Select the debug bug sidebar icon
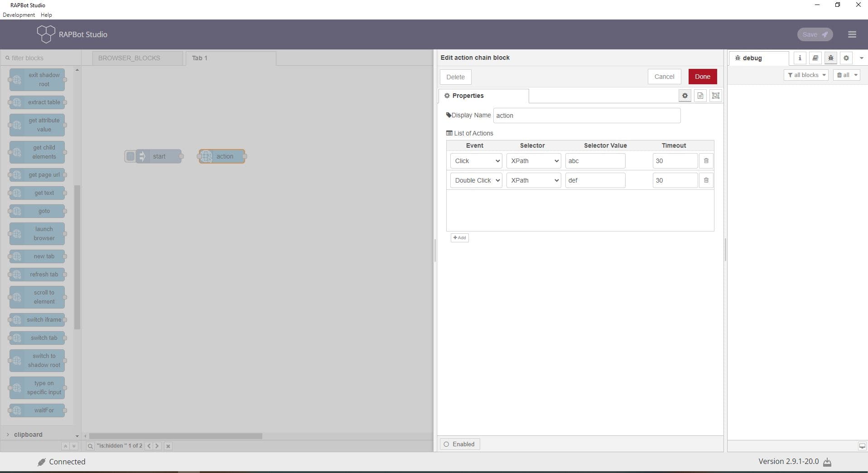The width and height of the screenshot is (868, 473). (x=830, y=58)
